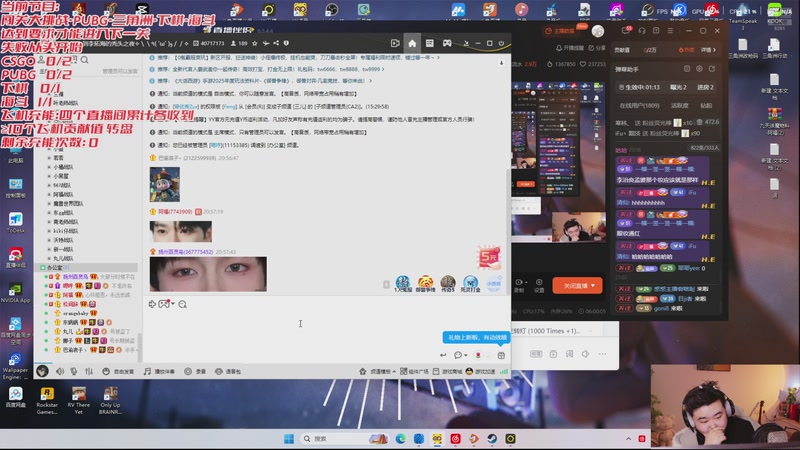Search channel members with the magnifier icon
Viewport: 800px width, 450px height.
[x=85, y=60]
